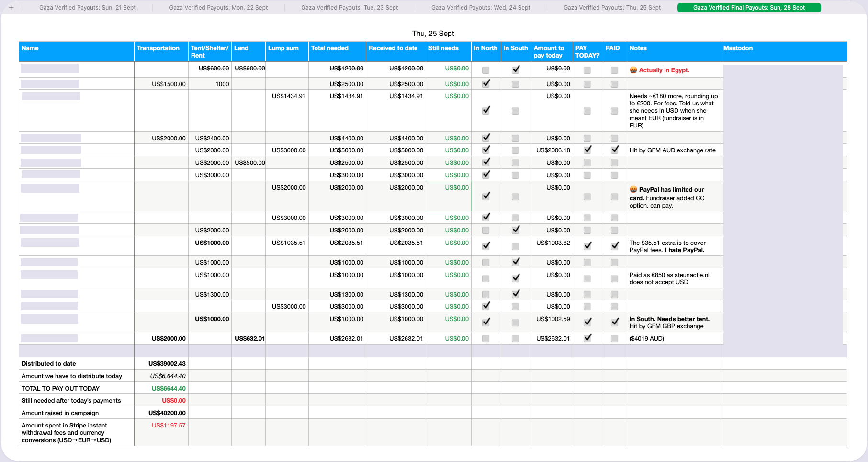Toggle PAID checkbox in the 'I hate PayPal' row
The image size is (868, 462).
point(615,246)
